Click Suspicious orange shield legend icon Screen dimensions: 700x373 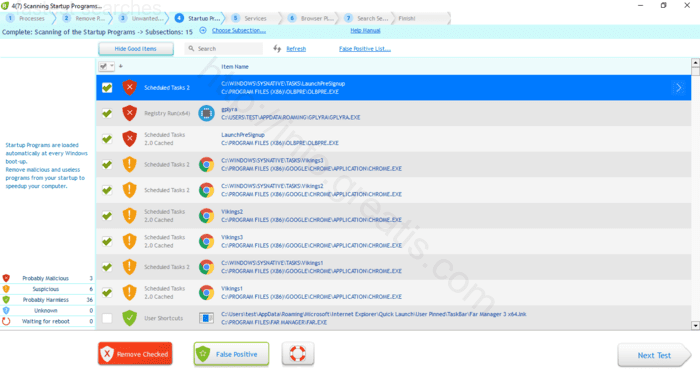pyautogui.click(x=6, y=289)
